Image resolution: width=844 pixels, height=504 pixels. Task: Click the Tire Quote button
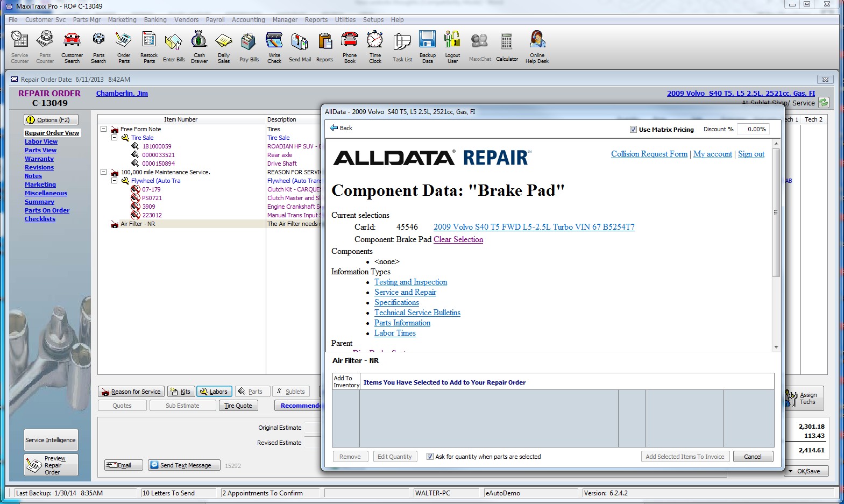(x=238, y=406)
